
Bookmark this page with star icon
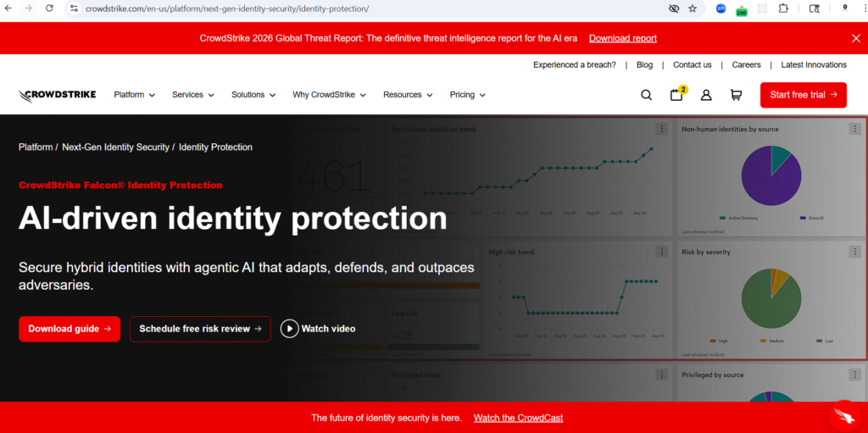tap(693, 8)
